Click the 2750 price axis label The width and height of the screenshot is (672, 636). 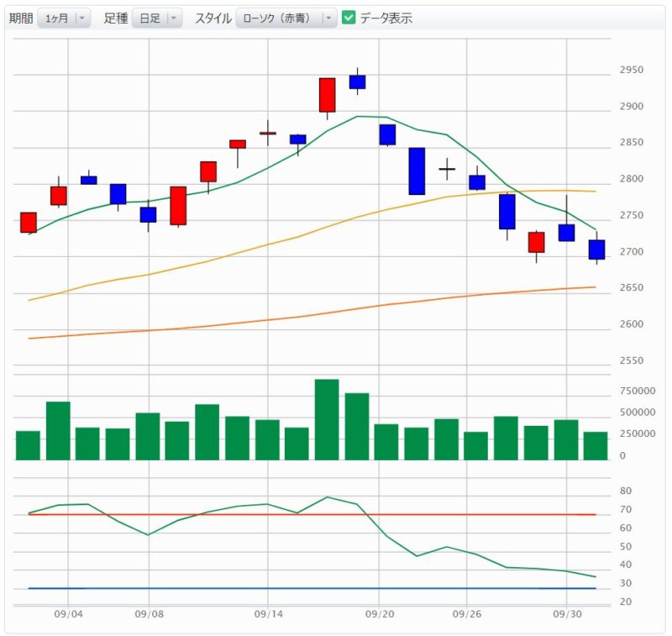pyautogui.click(x=632, y=215)
